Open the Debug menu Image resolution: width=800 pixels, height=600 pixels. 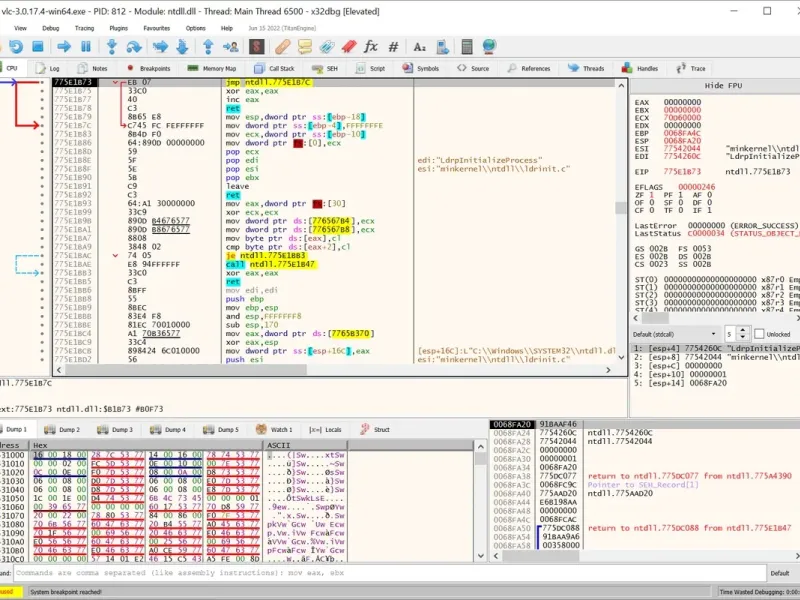[x=50, y=28]
